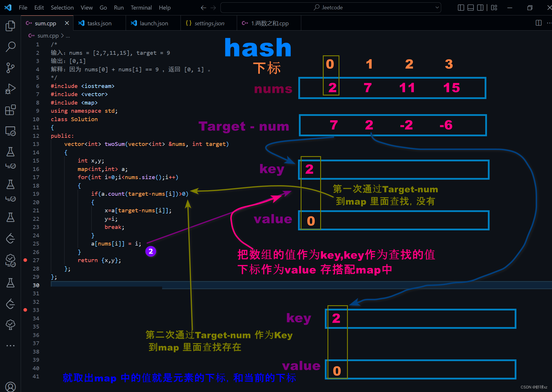
Task: Click line number 30 in the gutter
Action: tap(36, 285)
